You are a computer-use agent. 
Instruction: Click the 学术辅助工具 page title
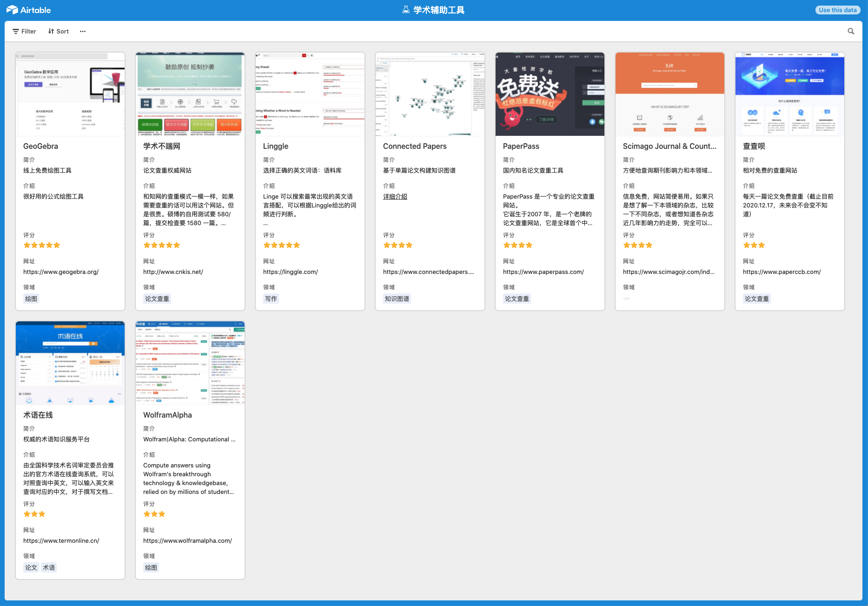coord(439,10)
